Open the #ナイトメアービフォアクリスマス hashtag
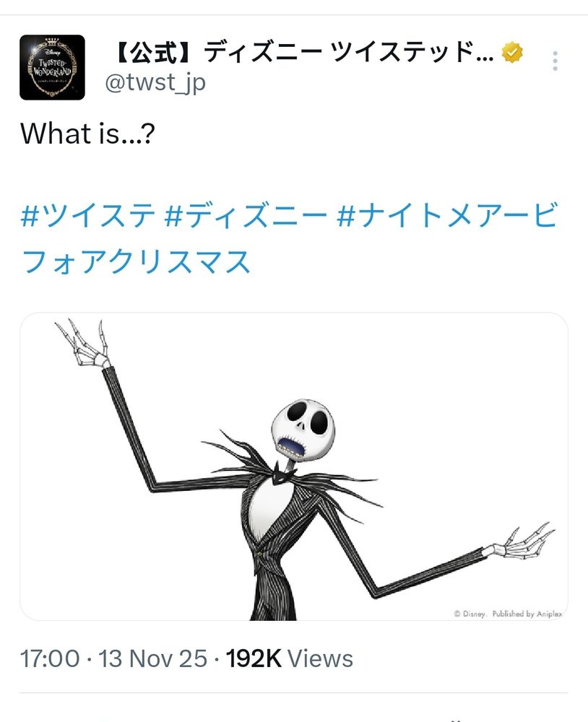588x722 pixels. click(290, 238)
